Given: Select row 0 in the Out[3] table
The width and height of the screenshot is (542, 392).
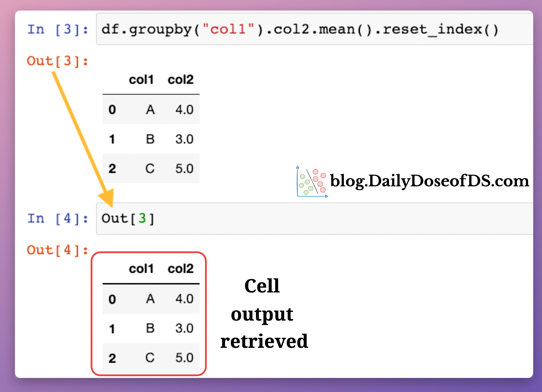Looking at the screenshot, I should [x=150, y=110].
